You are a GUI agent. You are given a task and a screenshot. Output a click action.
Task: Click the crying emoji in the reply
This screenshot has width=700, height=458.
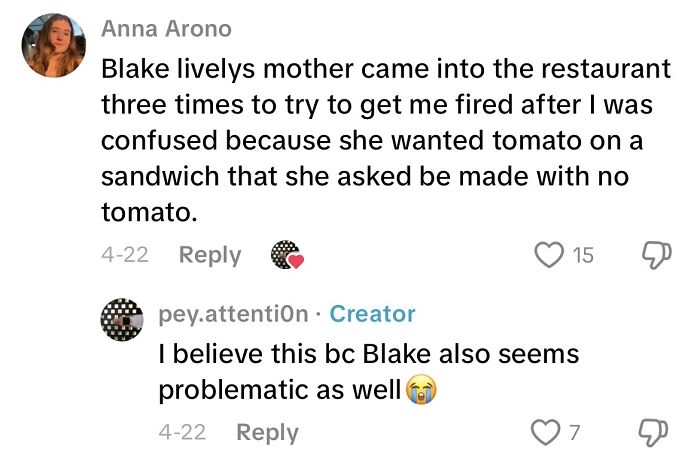422,388
